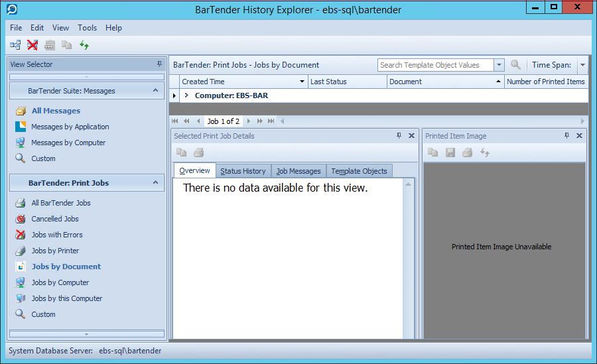Open the Help menu
Image resolution: width=597 pixels, height=364 pixels.
pos(113,28)
